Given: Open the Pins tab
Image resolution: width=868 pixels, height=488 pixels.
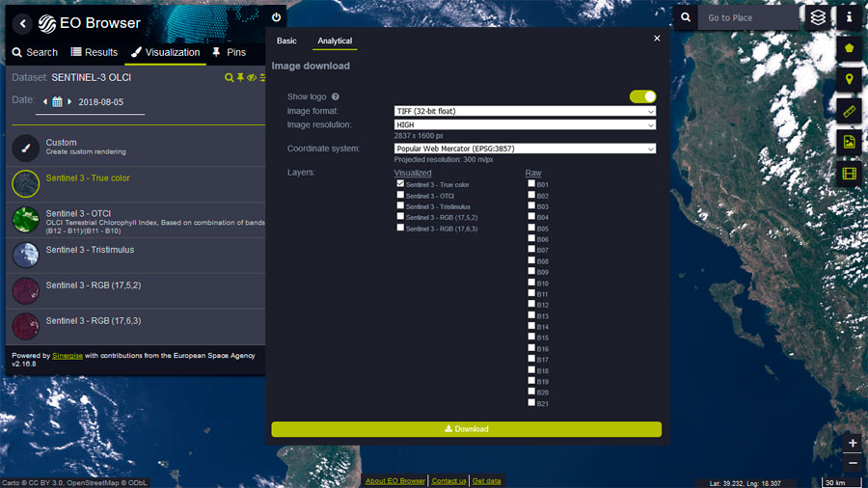Looking at the screenshot, I should coord(230,53).
